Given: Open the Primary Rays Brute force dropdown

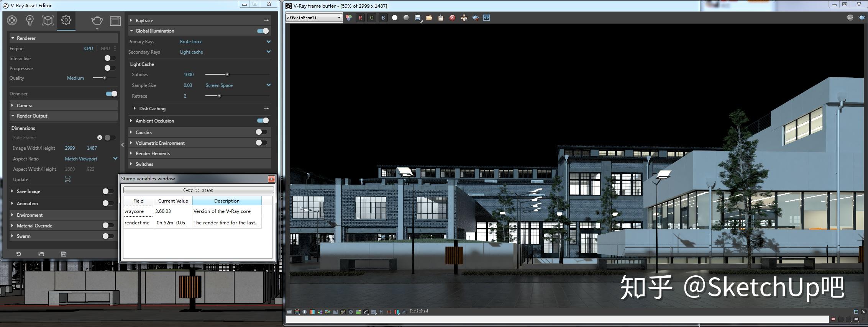Looking at the screenshot, I should 225,41.
